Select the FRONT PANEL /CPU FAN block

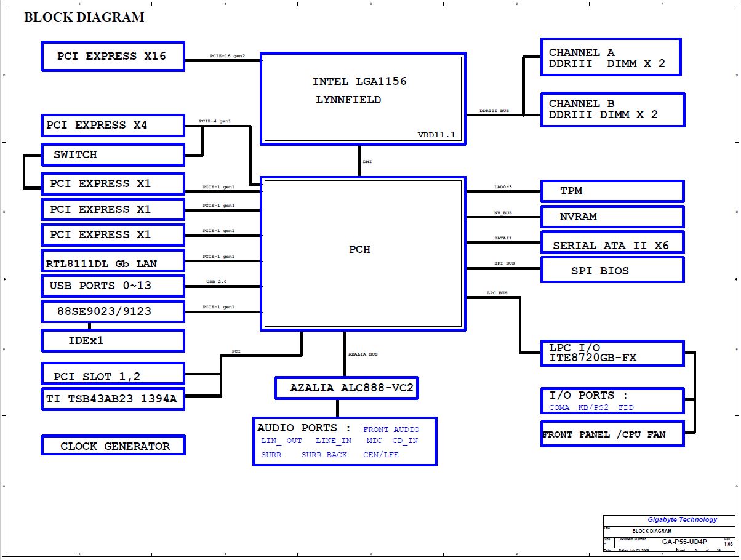(612, 434)
